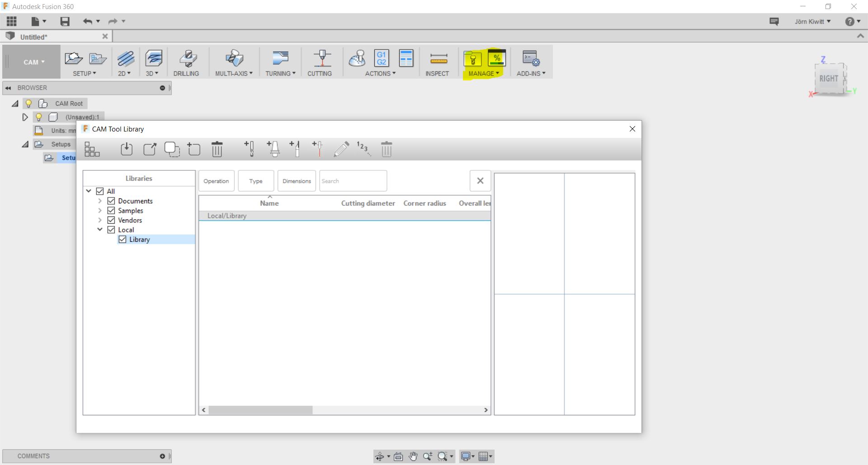Select the Cutting operation icon

click(322, 59)
